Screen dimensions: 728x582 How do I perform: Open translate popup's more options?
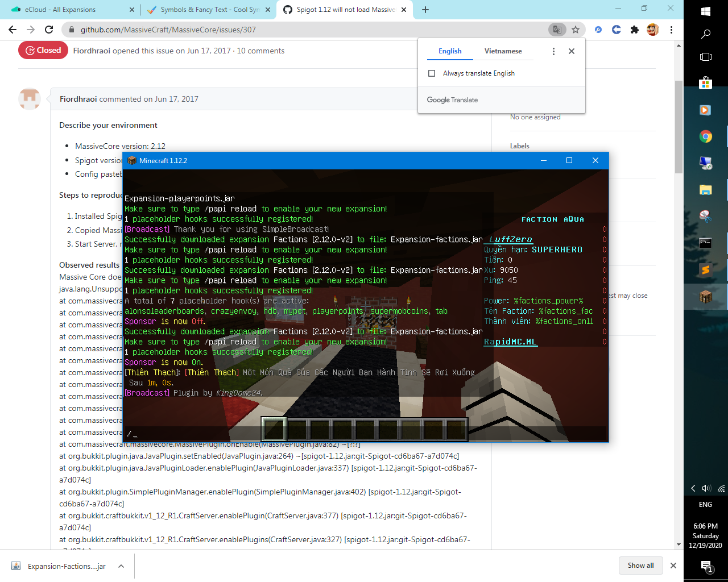click(553, 51)
